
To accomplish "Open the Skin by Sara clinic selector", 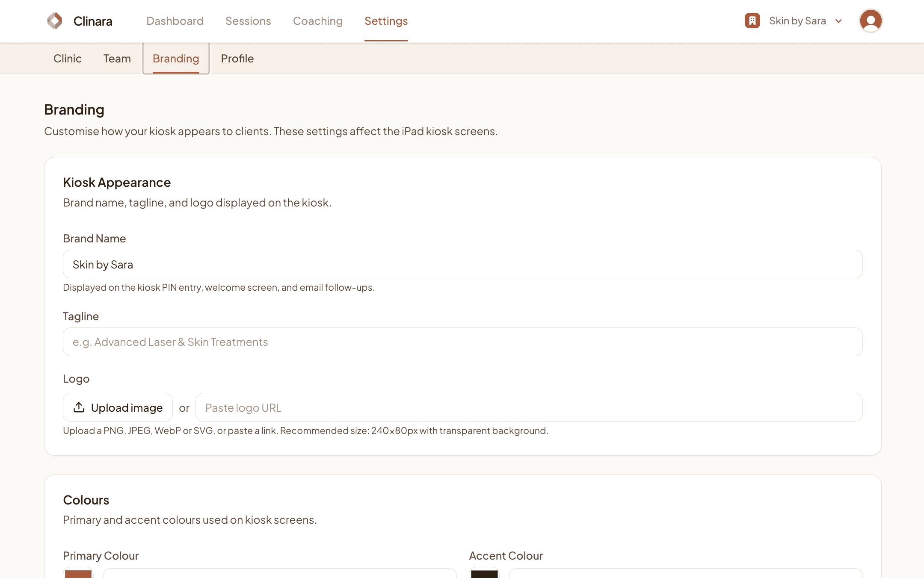I will (794, 21).
